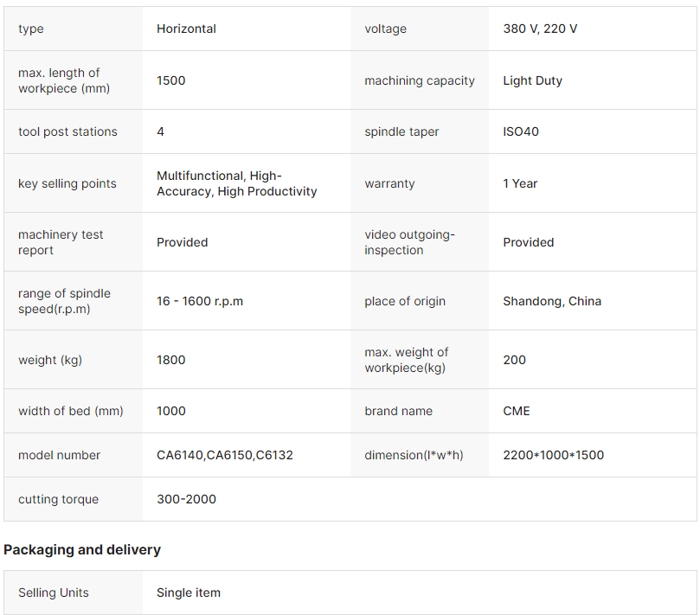Click the 'Horizontal' type value
700x615 pixels.
pyautogui.click(x=186, y=29)
